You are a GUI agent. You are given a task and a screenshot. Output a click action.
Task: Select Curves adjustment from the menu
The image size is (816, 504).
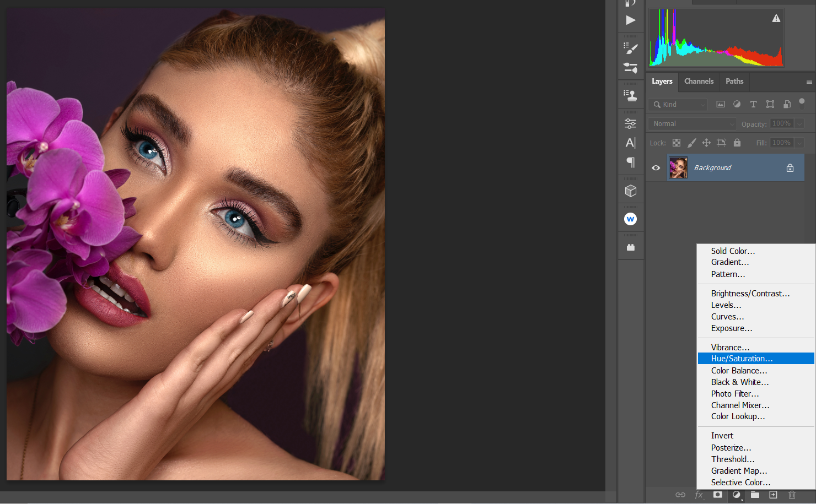click(727, 317)
